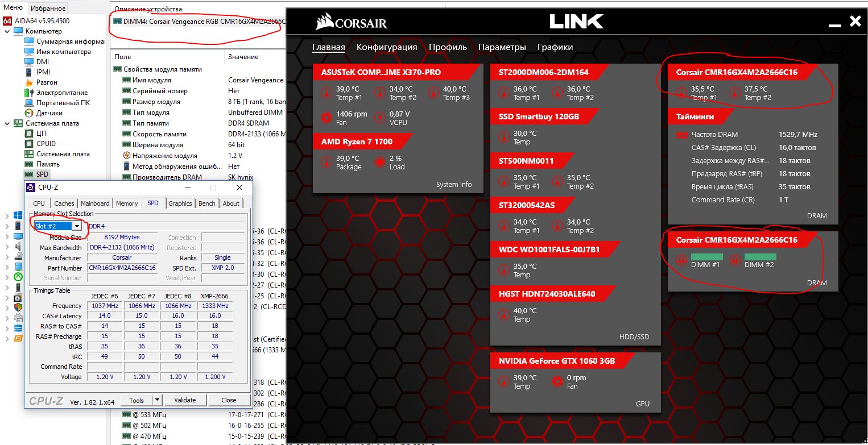Click the GeForce GTX 1060 0 rpm fan icon

pos(557,382)
